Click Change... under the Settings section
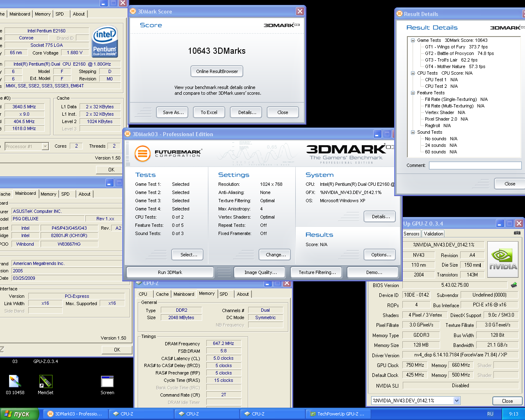The width and height of the screenshot is (525, 420). pyautogui.click(x=276, y=255)
